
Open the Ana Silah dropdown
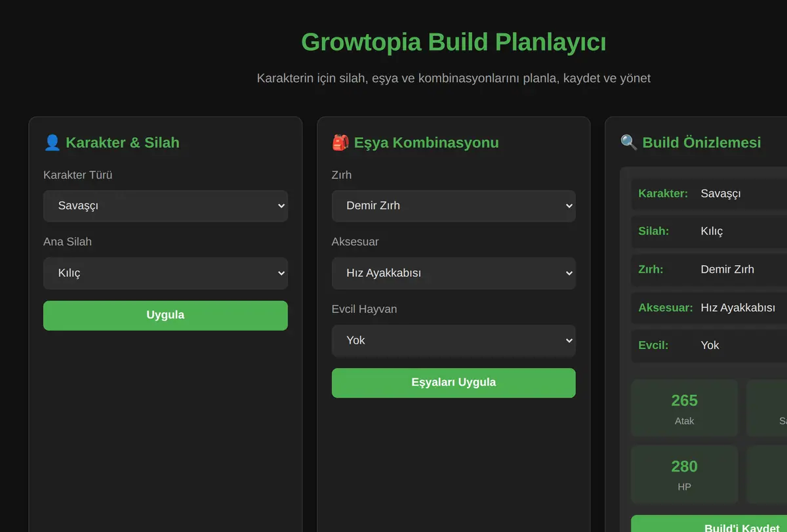click(165, 273)
